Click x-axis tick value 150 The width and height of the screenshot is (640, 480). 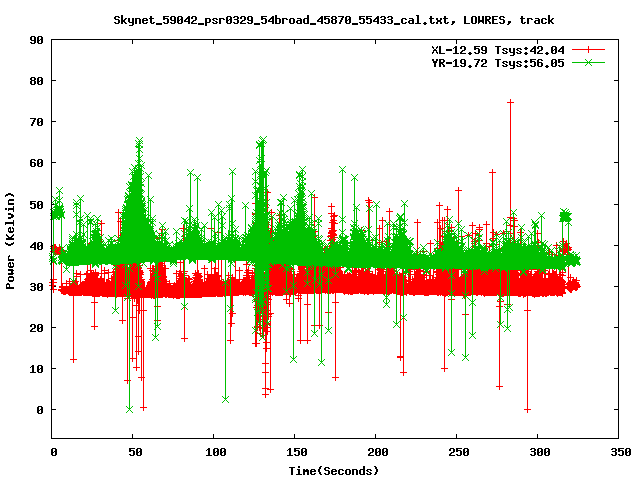(x=296, y=452)
